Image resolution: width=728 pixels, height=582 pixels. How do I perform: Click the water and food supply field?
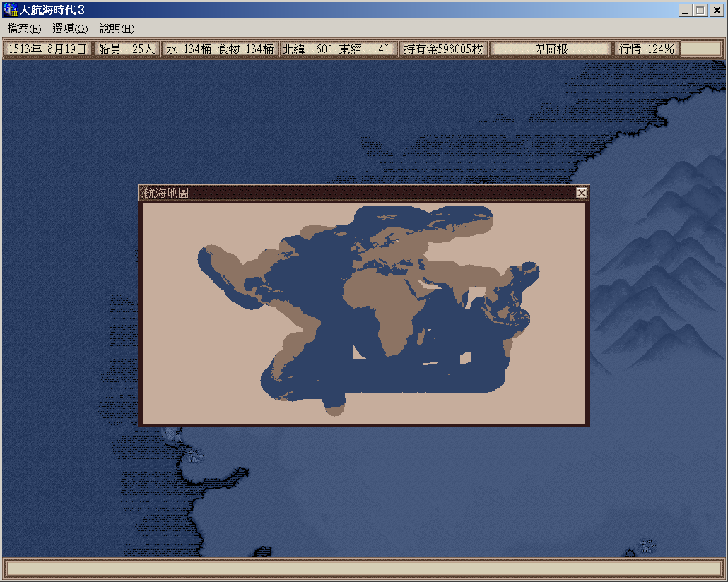220,49
